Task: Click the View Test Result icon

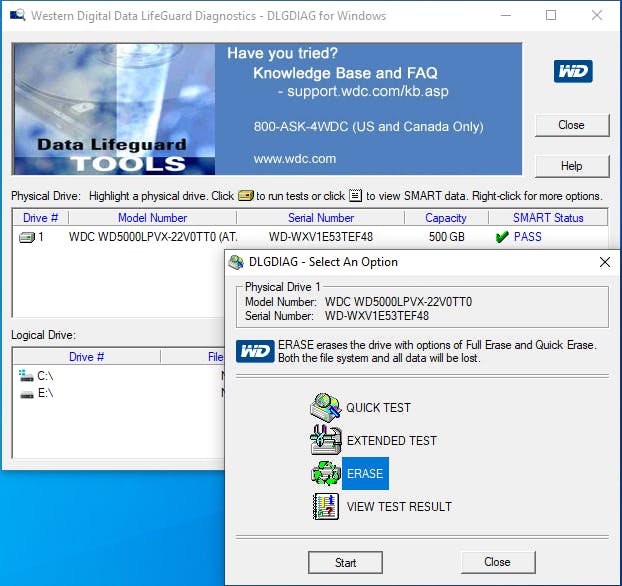Action: coord(326,506)
